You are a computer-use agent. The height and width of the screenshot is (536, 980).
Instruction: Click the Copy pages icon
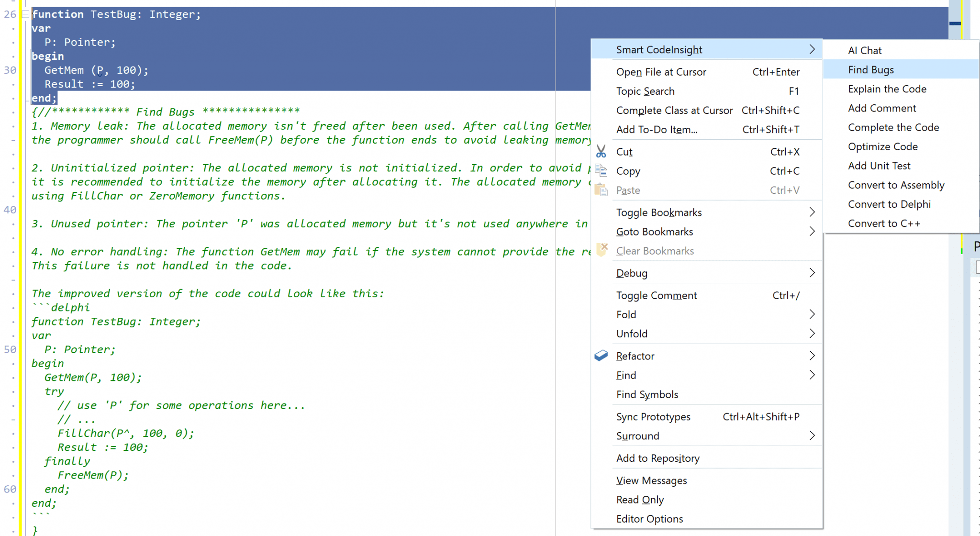[601, 171]
